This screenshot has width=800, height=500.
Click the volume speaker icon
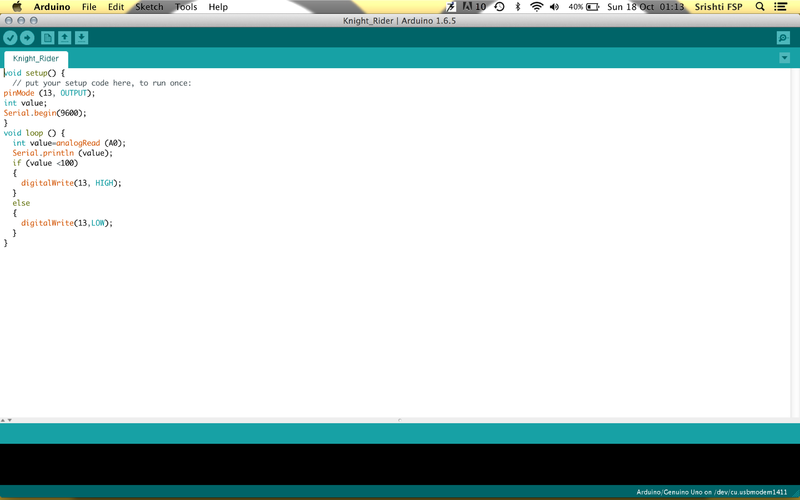pyautogui.click(x=557, y=7)
